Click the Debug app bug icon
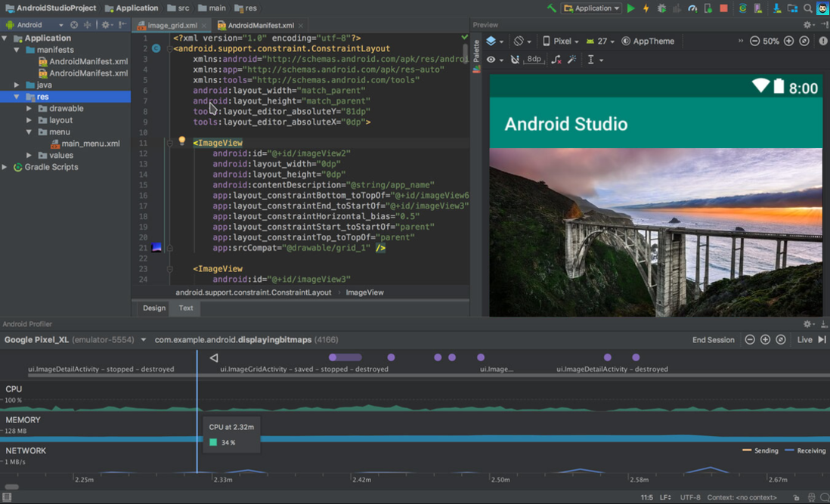Screen dimensions: 830x504 click(x=661, y=8)
